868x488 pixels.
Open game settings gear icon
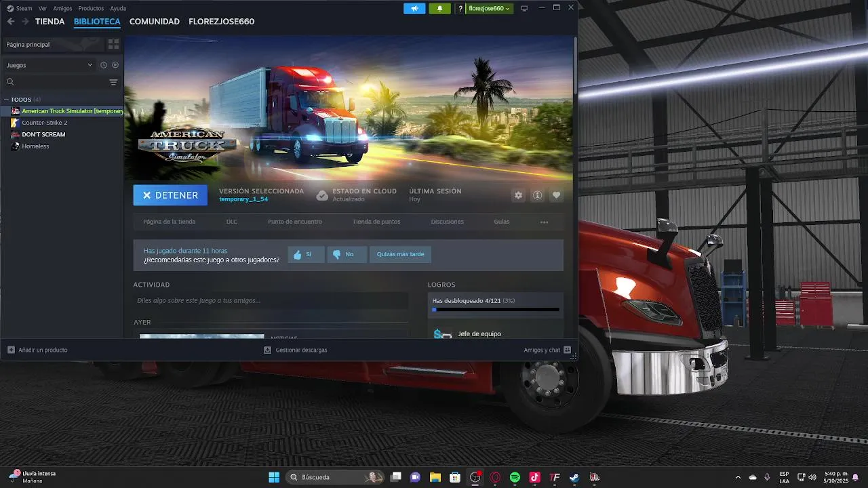(518, 195)
